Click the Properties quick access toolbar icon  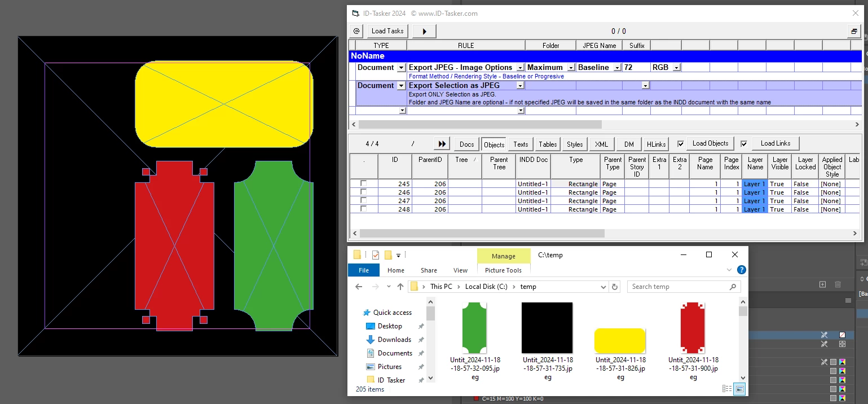click(x=376, y=255)
